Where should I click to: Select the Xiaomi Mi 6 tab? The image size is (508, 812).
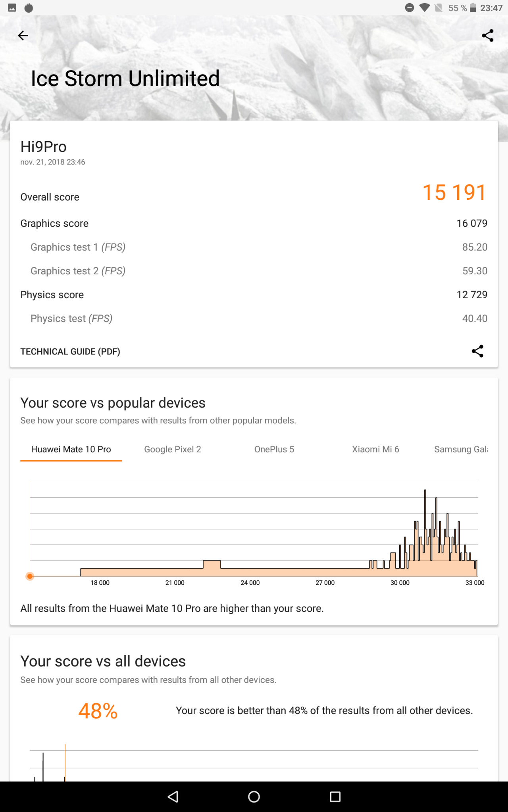tap(375, 449)
